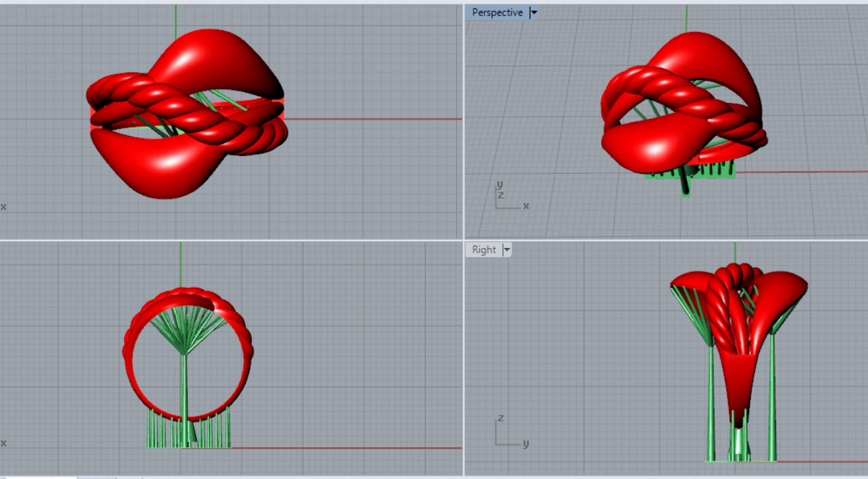Click the Right viewport title label
The width and height of the screenshot is (868, 479).
pyautogui.click(x=484, y=250)
